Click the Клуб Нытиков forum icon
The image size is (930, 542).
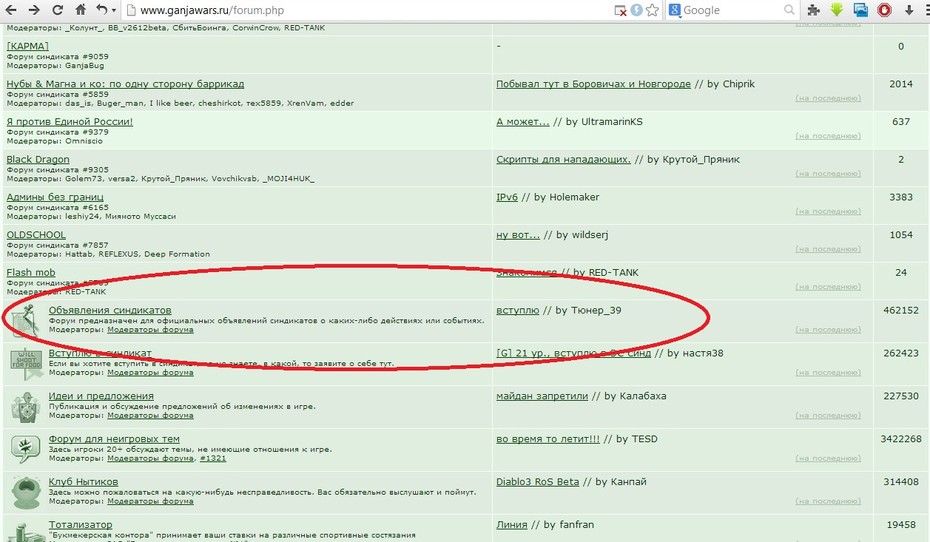point(26,493)
